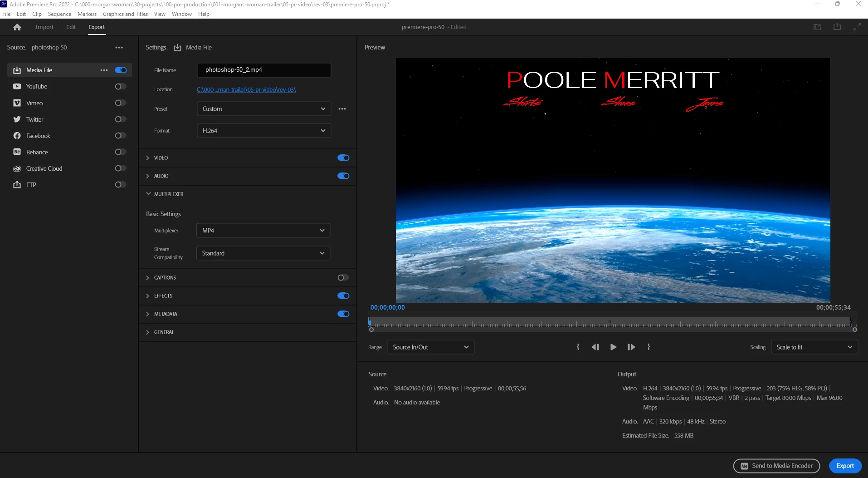Set the In point in preview
This screenshot has height=478, width=868.
[578, 347]
